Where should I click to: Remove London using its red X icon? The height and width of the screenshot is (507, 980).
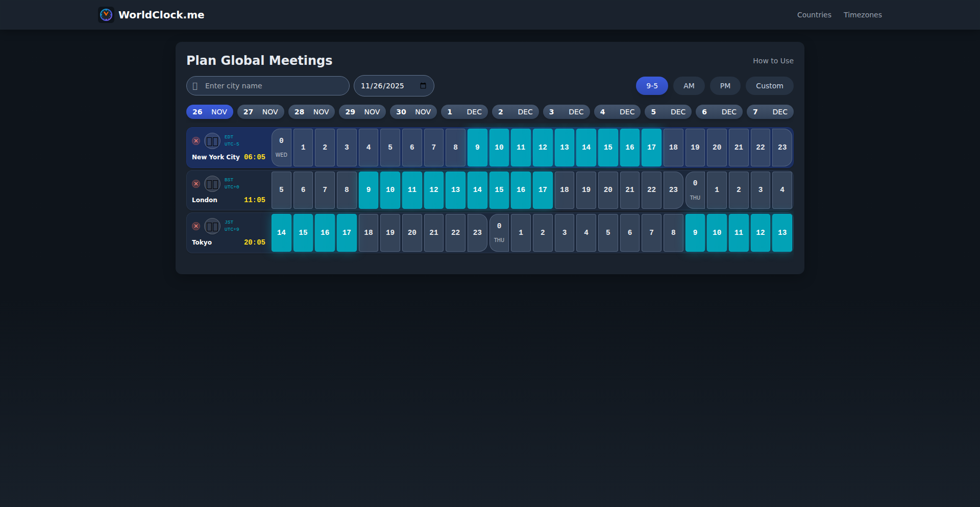point(196,184)
